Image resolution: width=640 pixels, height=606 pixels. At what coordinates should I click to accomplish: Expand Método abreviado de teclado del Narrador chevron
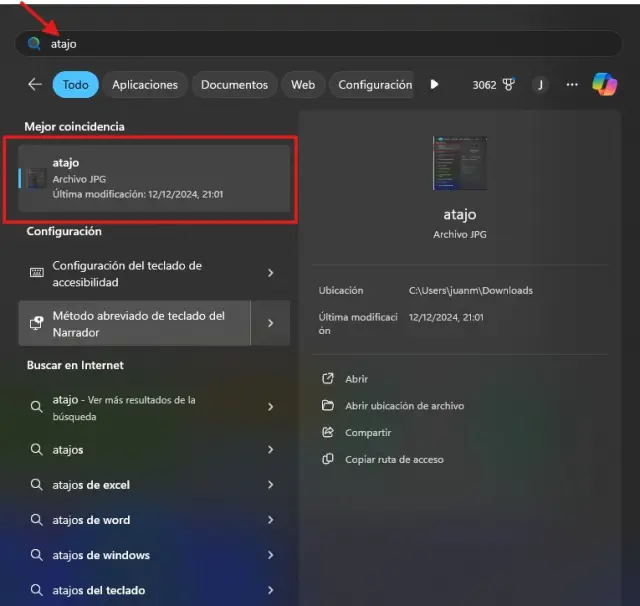click(271, 323)
